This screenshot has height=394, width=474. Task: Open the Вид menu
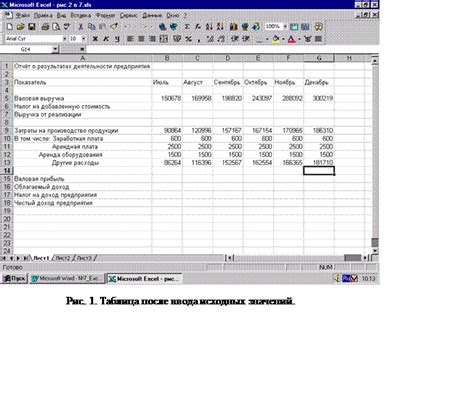[x=61, y=15]
